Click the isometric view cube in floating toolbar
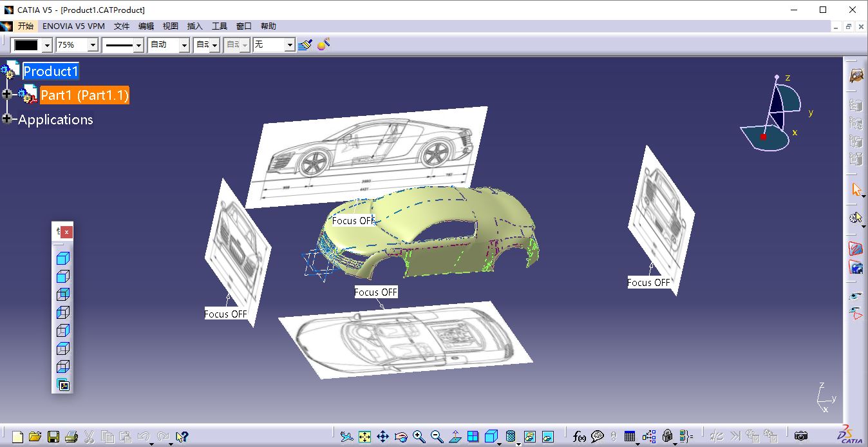Screen dimensions: 868x447 tap(63, 259)
